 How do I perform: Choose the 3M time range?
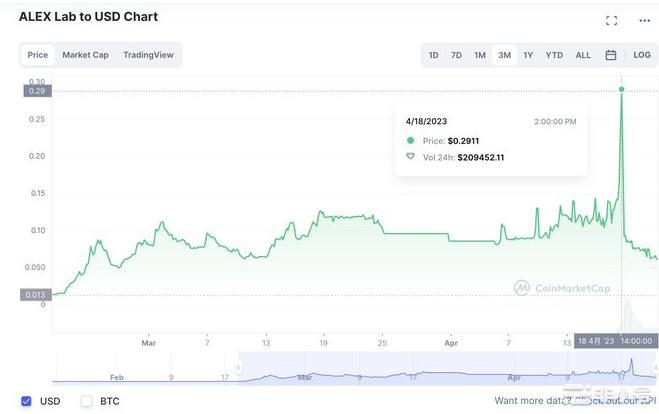504,55
